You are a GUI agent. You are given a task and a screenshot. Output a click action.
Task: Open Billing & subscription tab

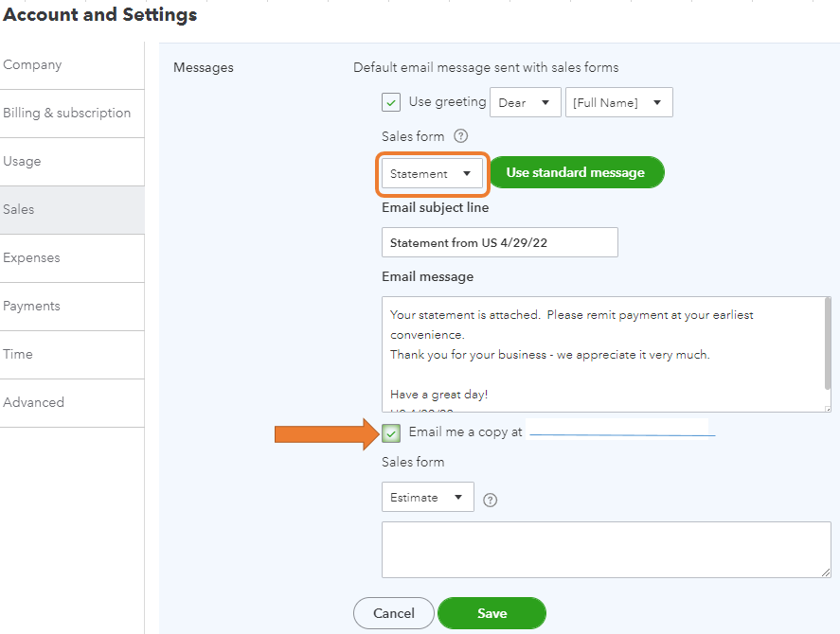pos(66,113)
